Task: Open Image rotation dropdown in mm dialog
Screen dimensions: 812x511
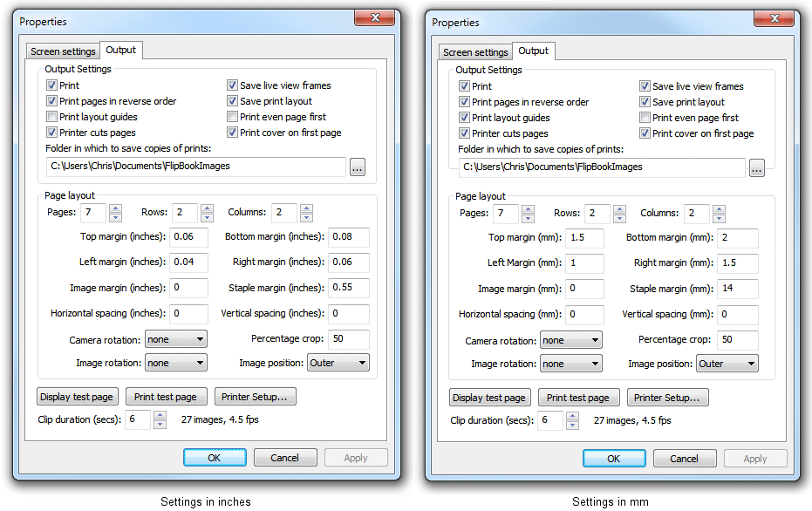Action: [571, 364]
